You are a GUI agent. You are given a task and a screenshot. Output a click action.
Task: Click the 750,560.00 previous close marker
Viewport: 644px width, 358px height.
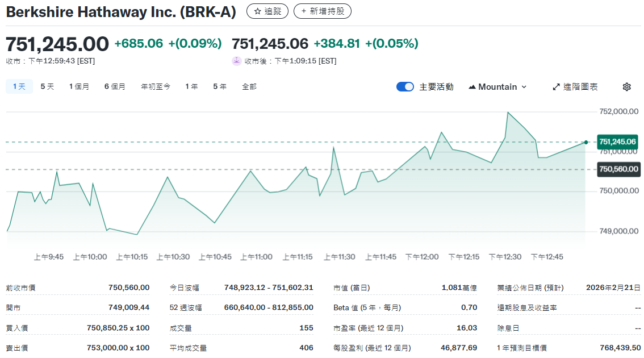point(618,169)
